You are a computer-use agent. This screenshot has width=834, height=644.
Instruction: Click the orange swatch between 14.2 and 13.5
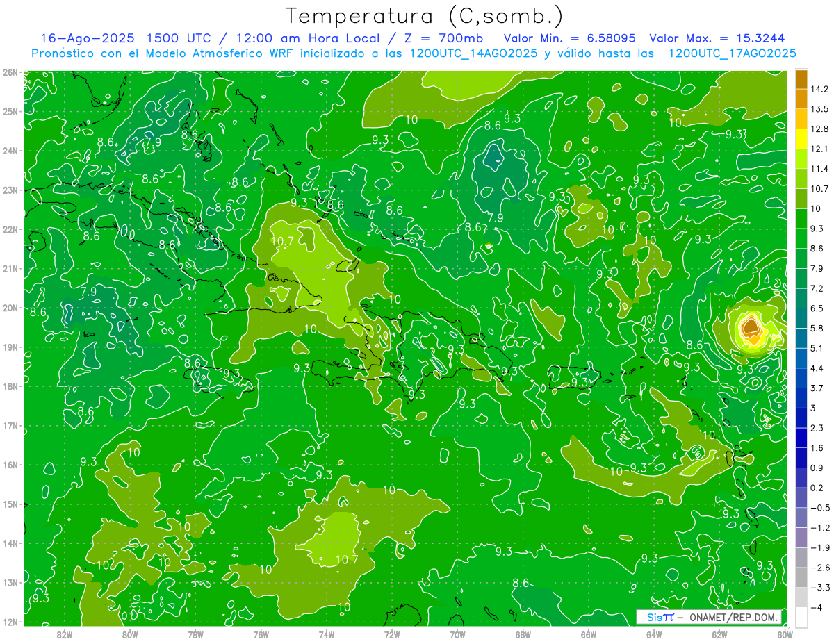(x=801, y=99)
